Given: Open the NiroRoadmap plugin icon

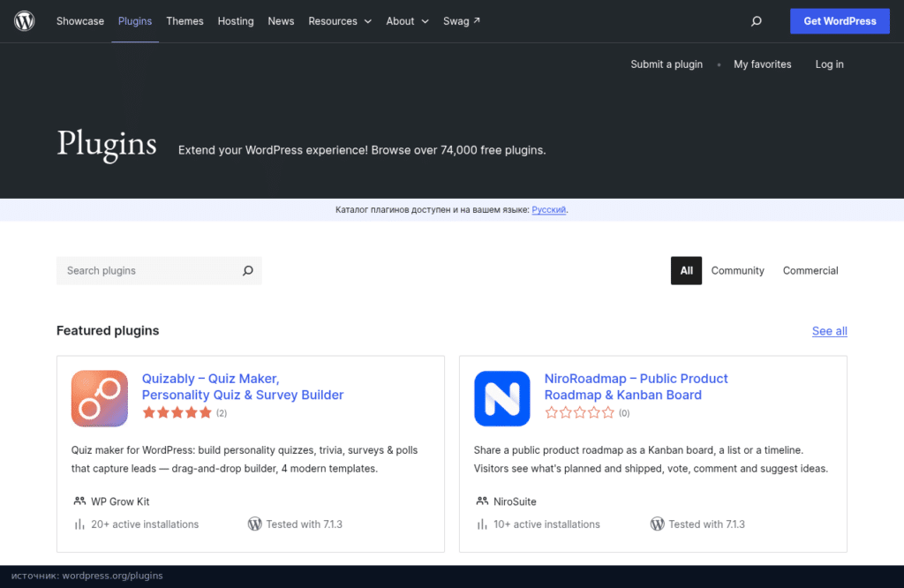Looking at the screenshot, I should pyautogui.click(x=502, y=398).
